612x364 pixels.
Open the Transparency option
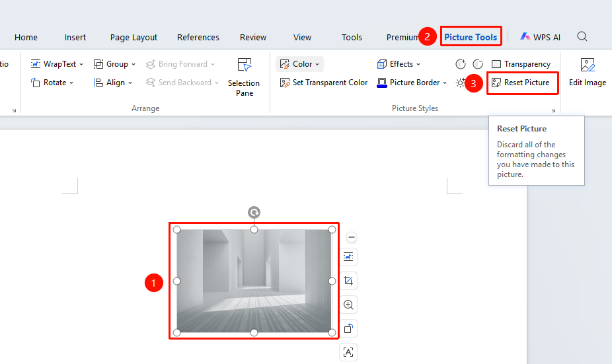coord(521,64)
